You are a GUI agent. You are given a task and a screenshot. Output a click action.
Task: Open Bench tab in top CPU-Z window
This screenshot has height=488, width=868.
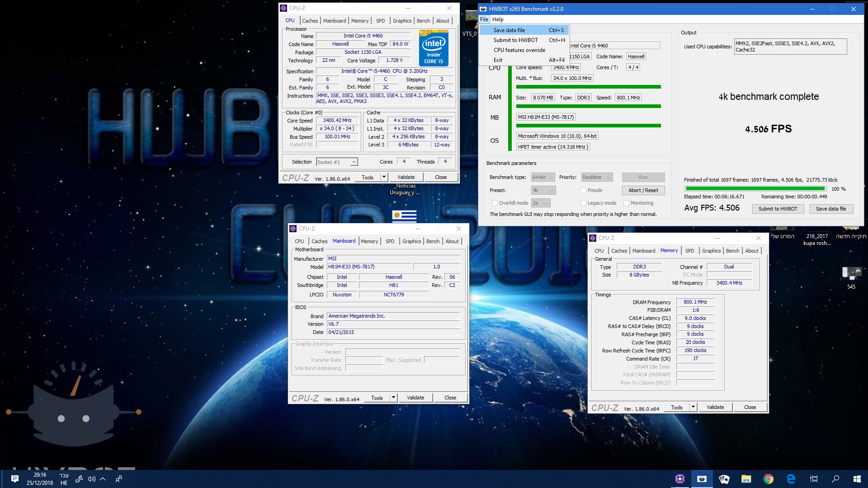[423, 21]
